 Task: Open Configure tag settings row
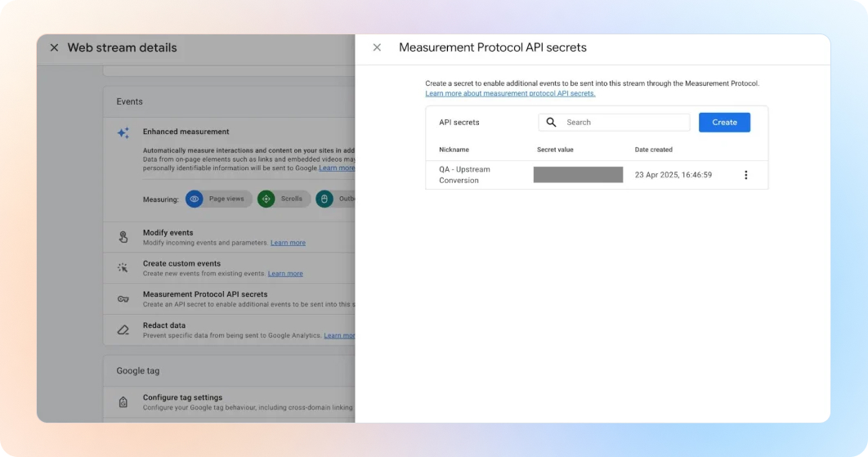pos(229,402)
